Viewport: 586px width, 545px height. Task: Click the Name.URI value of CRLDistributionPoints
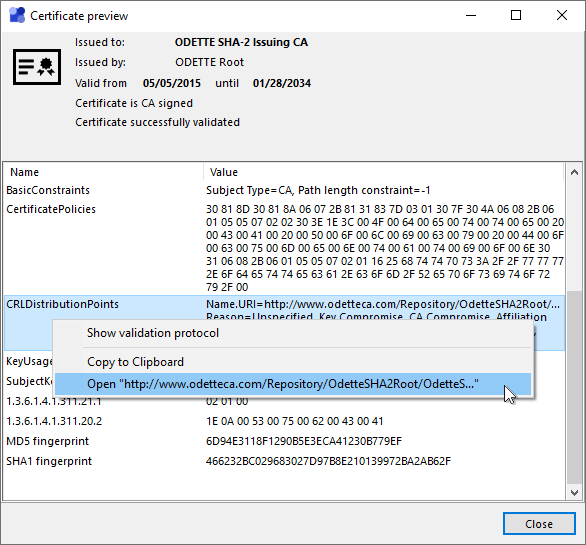coord(383,304)
